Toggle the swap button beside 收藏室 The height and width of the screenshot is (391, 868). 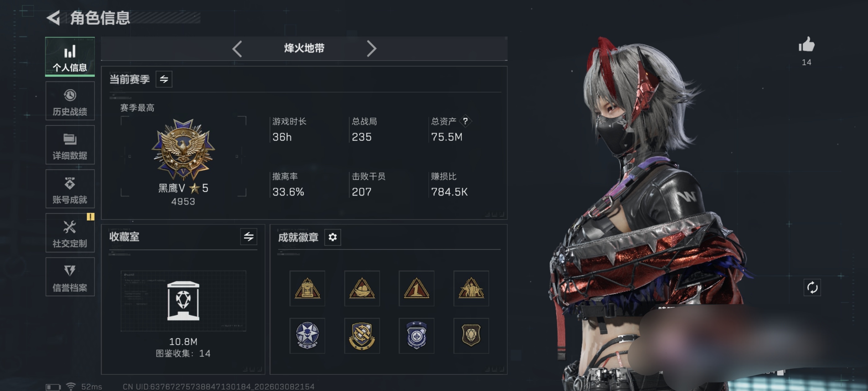(x=249, y=236)
